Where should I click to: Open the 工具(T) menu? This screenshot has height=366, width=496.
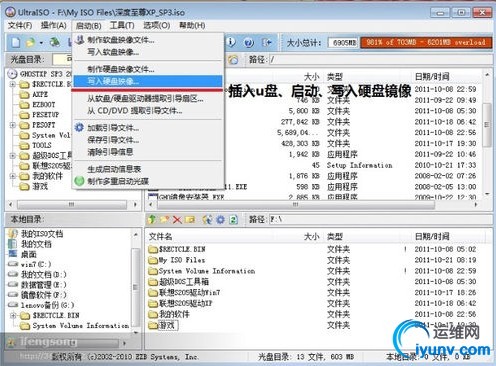point(122,25)
